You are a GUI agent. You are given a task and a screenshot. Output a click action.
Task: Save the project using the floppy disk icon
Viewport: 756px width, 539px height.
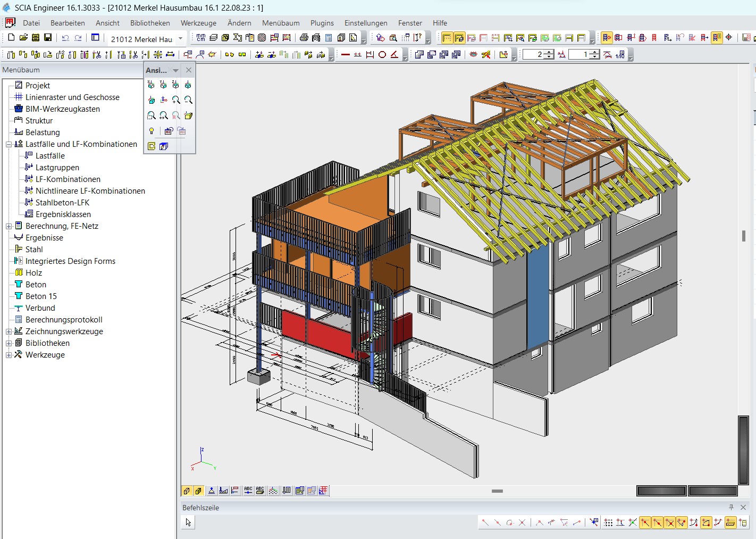48,38
